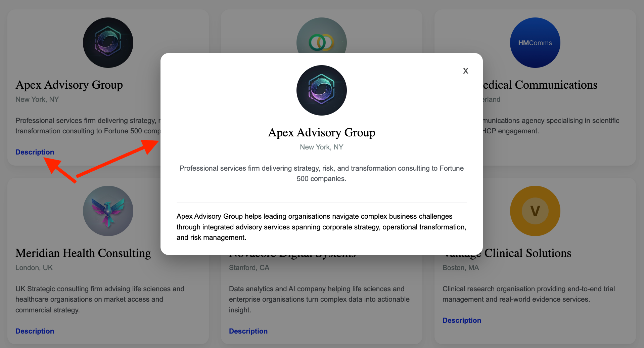Open Description link under Vantage Clinical Solutions
This screenshot has height=348, width=644.
click(462, 320)
